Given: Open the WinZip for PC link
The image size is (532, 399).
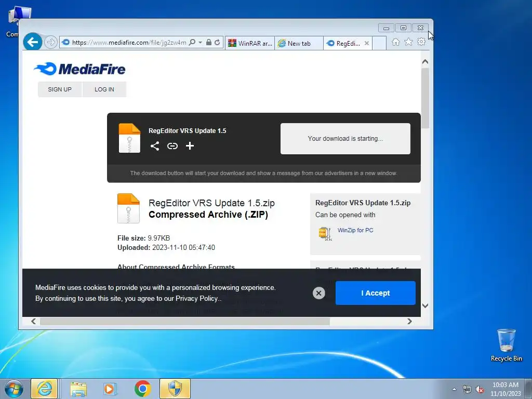Looking at the screenshot, I should tap(355, 230).
